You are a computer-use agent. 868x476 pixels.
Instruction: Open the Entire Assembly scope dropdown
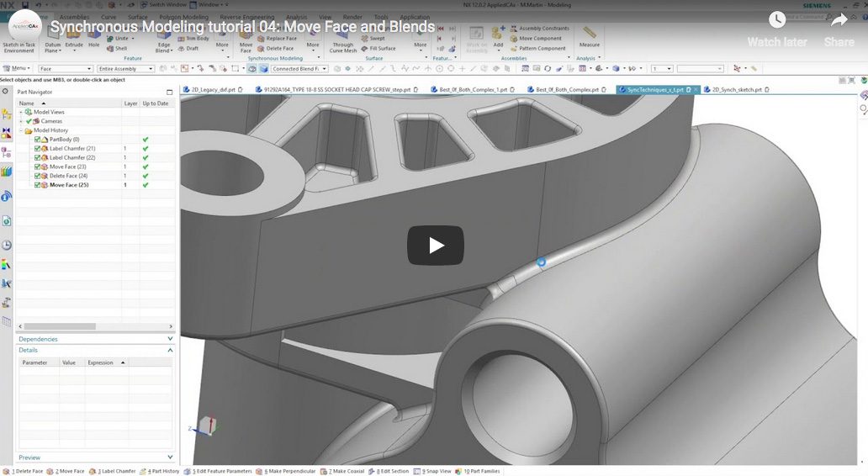tap(125, 69)
